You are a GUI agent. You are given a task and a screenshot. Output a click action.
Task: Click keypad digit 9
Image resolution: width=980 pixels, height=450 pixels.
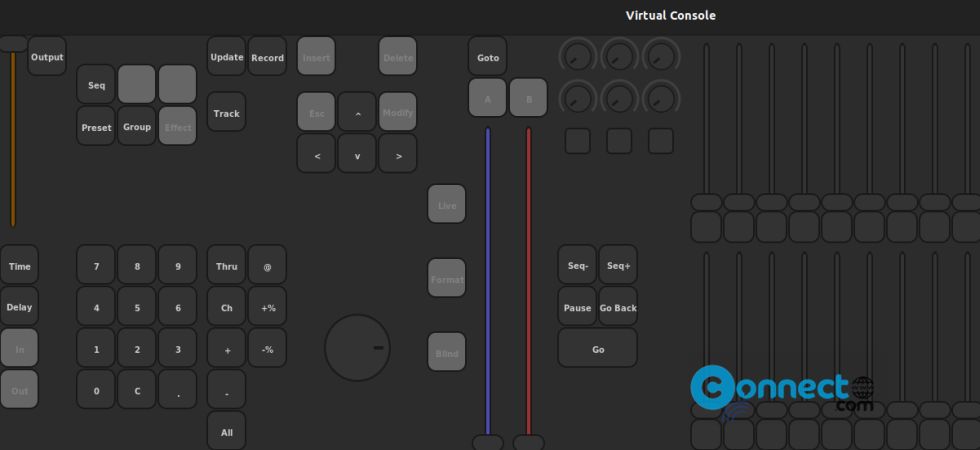coord(178,265)
